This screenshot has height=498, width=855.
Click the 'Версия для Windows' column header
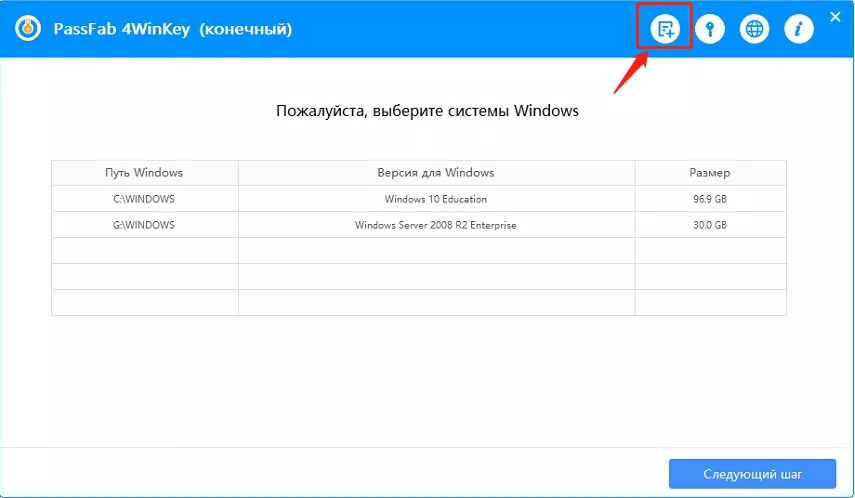point(436,173)
